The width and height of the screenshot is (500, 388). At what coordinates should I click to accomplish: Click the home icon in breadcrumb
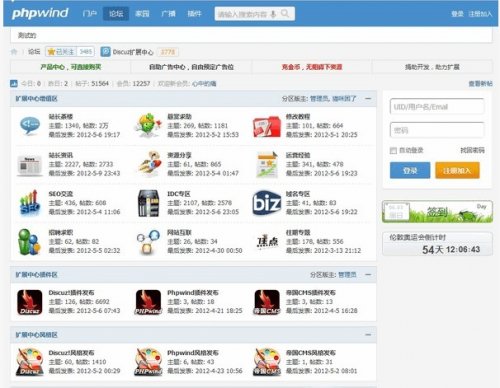[14, 52]
